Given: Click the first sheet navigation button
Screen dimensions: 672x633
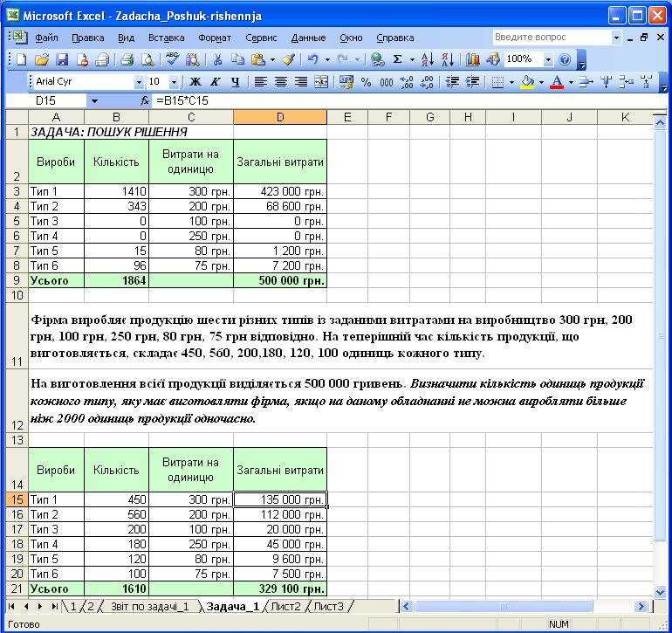Looking at the screenshot, I should coord(11,607).
